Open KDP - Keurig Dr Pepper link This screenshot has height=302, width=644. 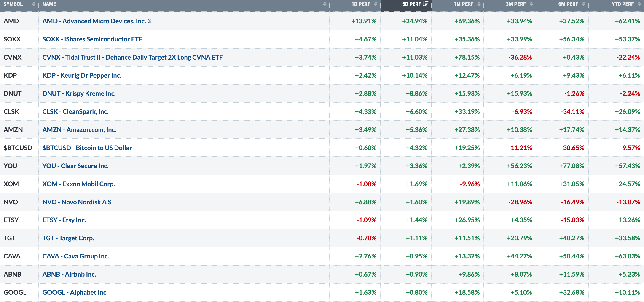tap(82, 75)
